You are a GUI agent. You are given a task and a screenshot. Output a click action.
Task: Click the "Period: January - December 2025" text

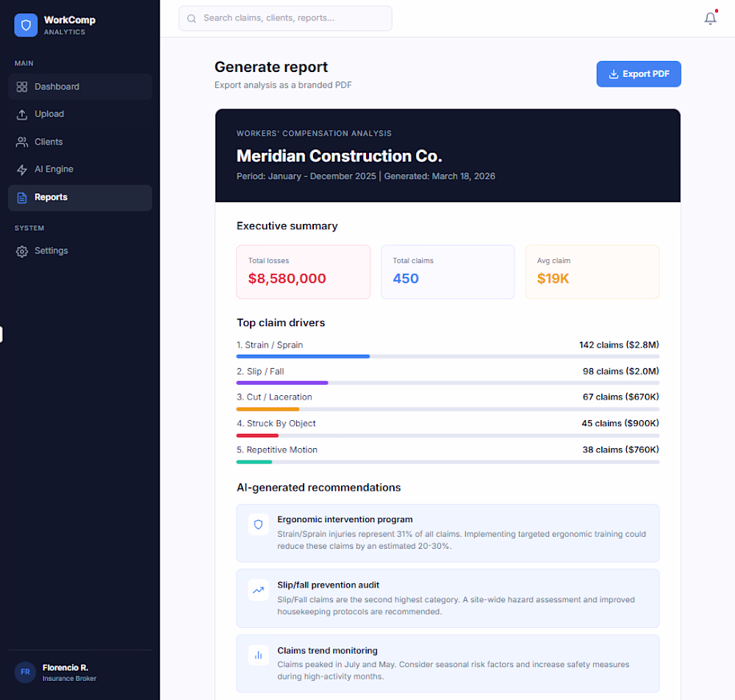pos(306,176)
